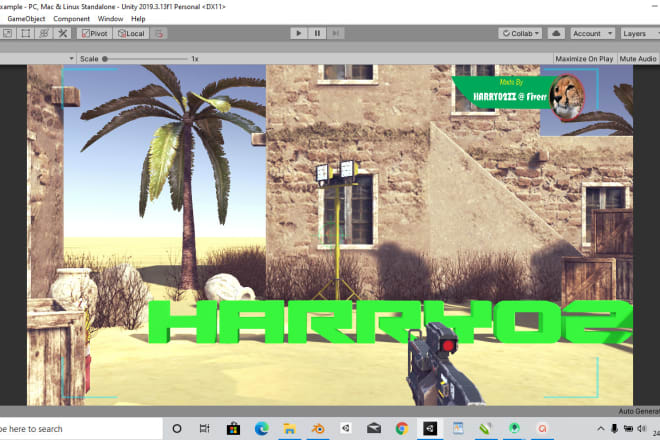
Task: Click the Play button
Action: [x=298, y=33]
